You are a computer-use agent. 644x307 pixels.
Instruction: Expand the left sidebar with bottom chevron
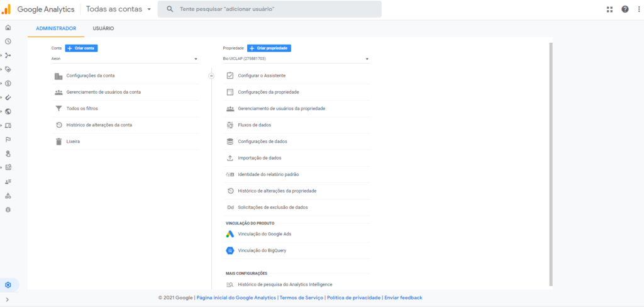coord(8,299)
